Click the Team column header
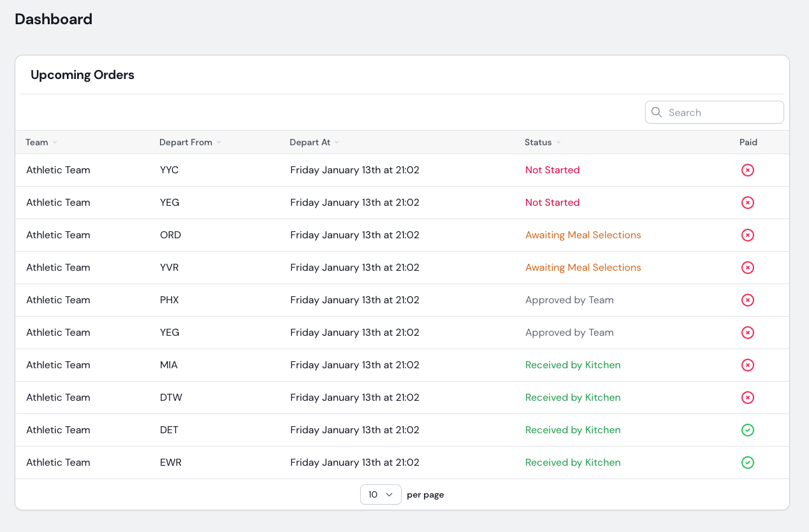The image size is (809, 532). pyautogui.click(x=36, y=142)
